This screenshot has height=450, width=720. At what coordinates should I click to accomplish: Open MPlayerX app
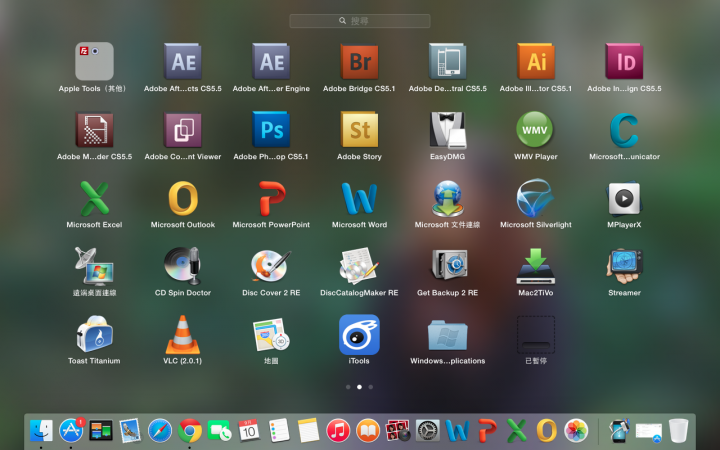click(624, 198)
